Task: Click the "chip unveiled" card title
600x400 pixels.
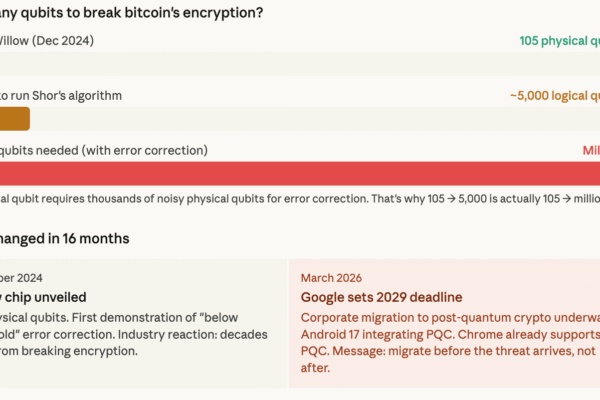Action: point(44,297)
